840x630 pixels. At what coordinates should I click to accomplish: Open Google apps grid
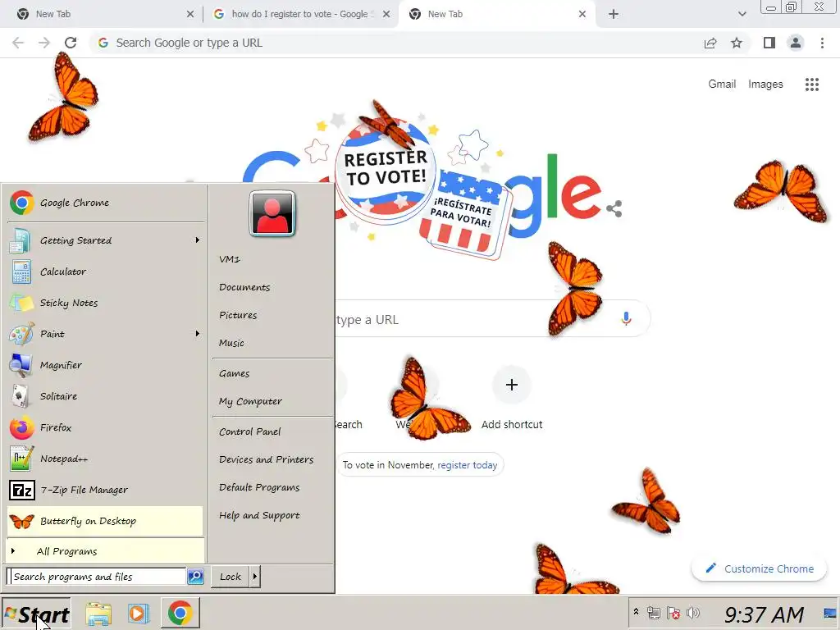[812, 84]
